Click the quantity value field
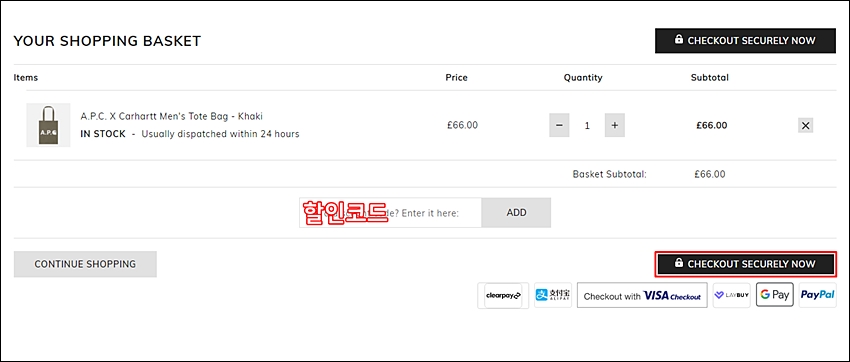 587,126
